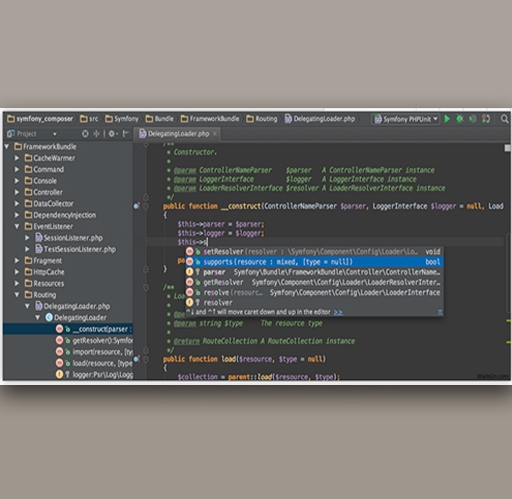Open Search Everywhere magnifier icon
This screenshot has height=499, width=512.
(504, 119)
